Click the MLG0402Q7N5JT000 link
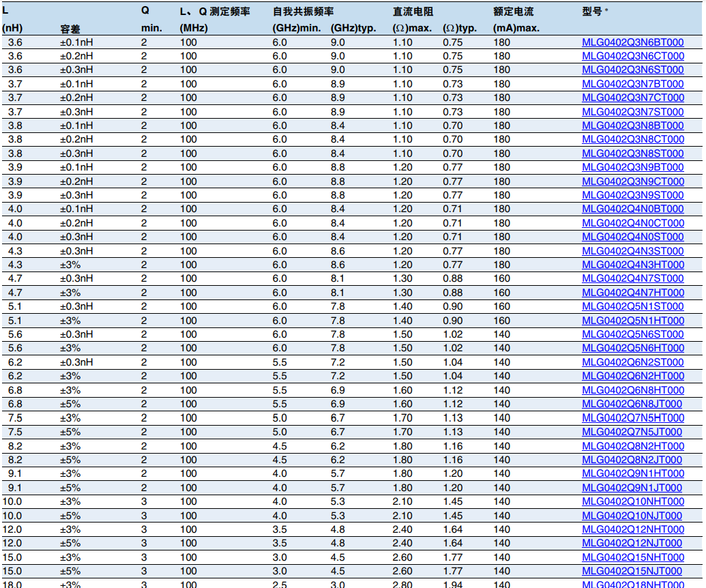This screenshot has width=706, height=588. [632, 432]
